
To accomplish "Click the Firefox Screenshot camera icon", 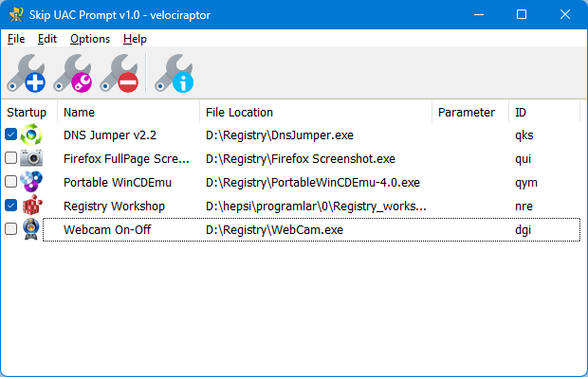I will pyautogui.click(x=31, y=158).
